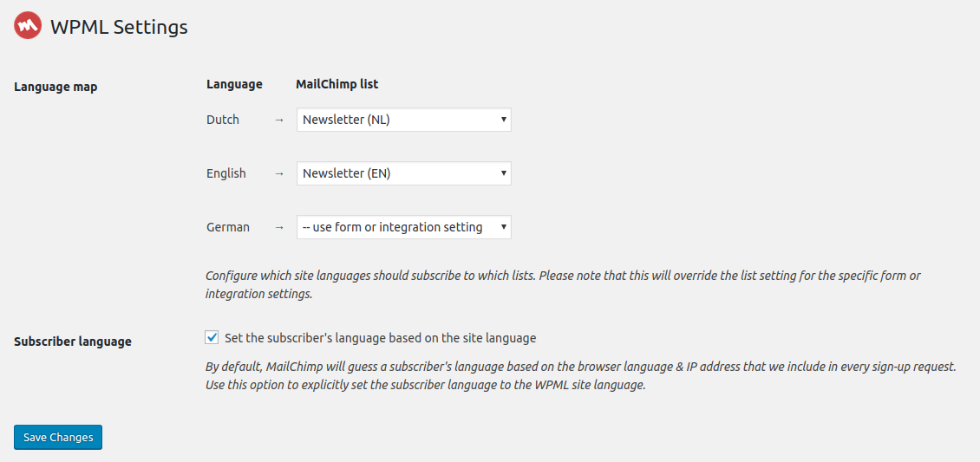Open the Newsletter (EN) list dropdown
This screenshot has width=980, height=462.
[x=404, y=173]
